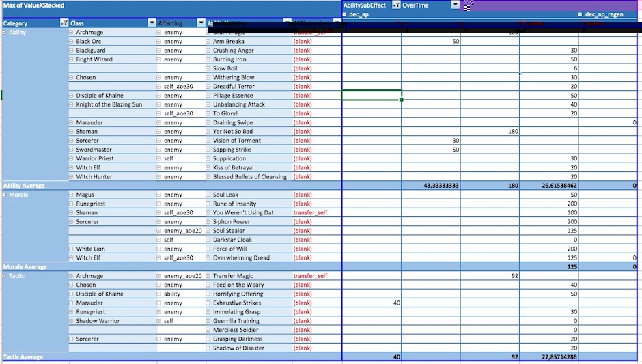This screenshot has height=364, width=642.
Task: Collapse the dec_ap column group
Action: [344, 14]
